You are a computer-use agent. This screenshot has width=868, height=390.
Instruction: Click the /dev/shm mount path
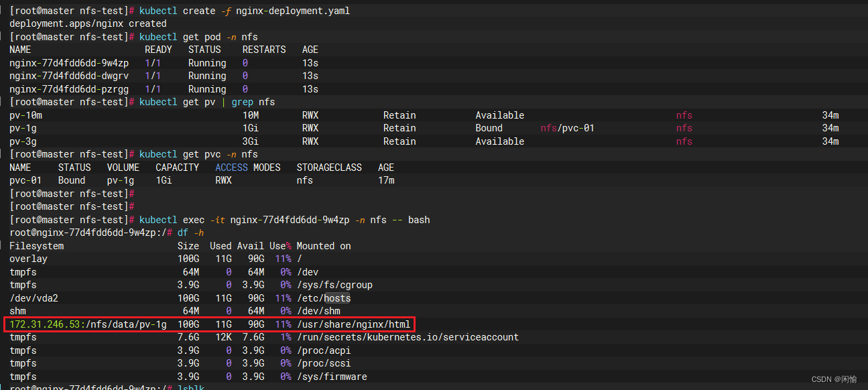[318, 311]
